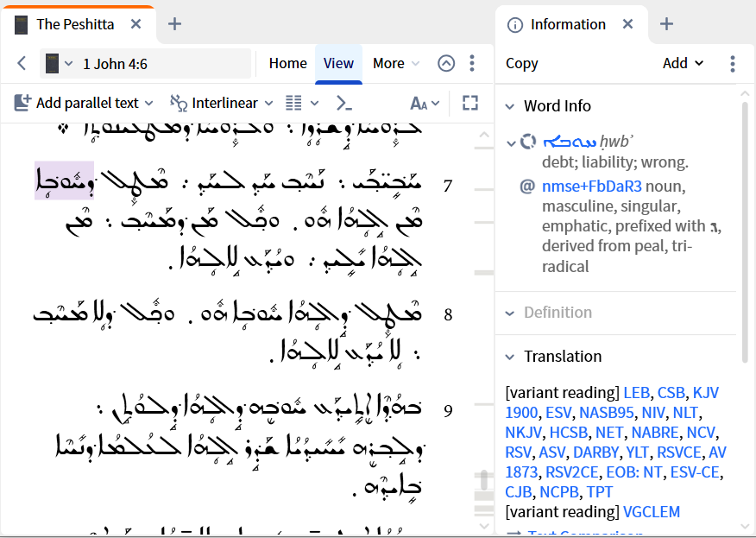Open the text size Aa control

pyautogui.click(x=425, y=103)
